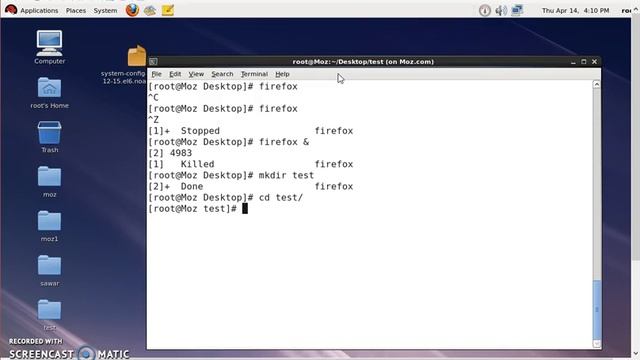The height and width of the screenshot is (360, 640).
Task: Click the terminal scrollbar up arrow
Action: [x=597, y=84]
